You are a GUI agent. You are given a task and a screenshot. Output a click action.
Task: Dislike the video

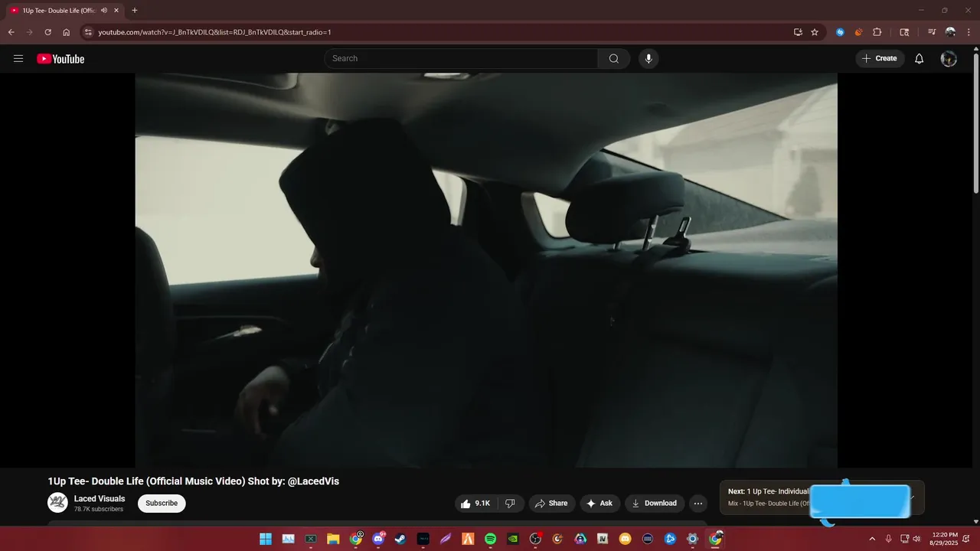click(x=510, y=504)
